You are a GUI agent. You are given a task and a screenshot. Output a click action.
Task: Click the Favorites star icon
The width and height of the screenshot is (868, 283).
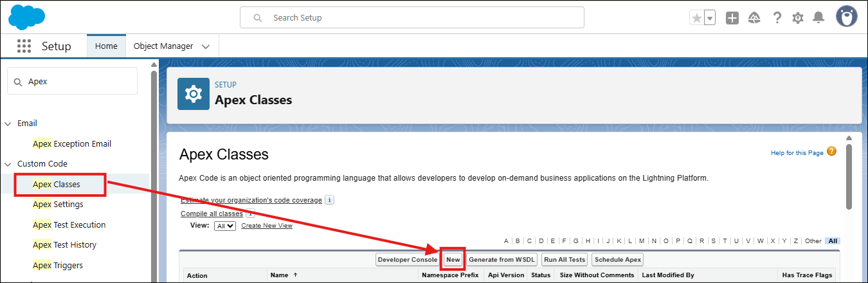click(x=696, y=18)
